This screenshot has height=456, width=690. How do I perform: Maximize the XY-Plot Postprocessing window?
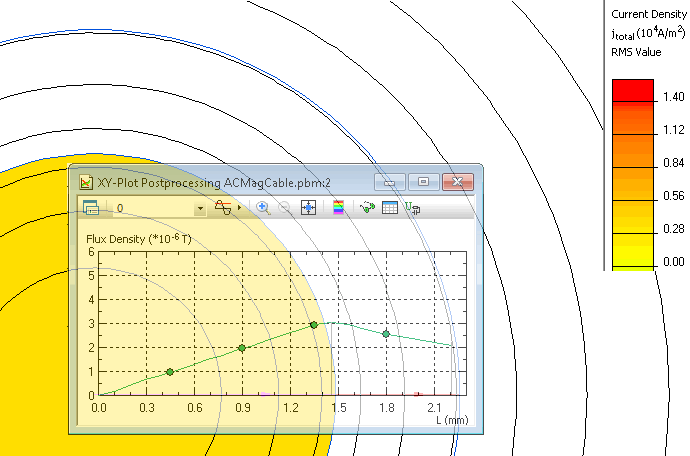(x=423, y=182)
